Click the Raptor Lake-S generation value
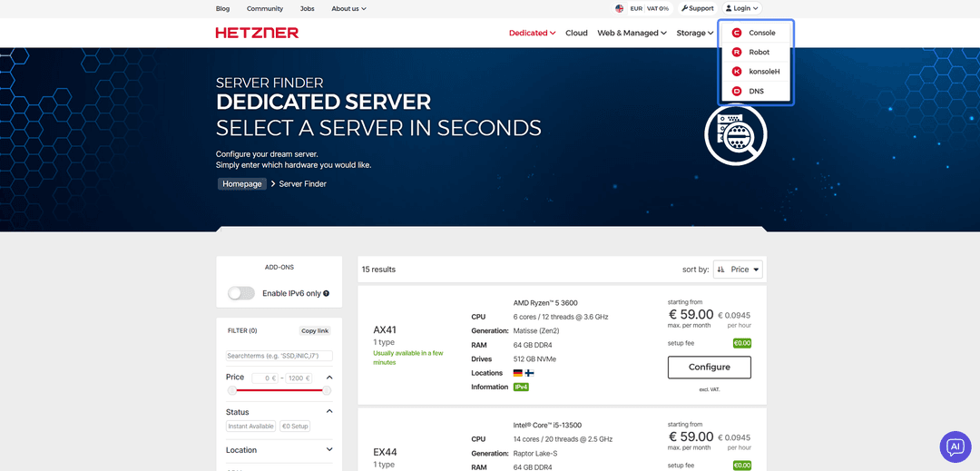Image resolution: width=980 pixels, height=471 pixels. [537, 453]
